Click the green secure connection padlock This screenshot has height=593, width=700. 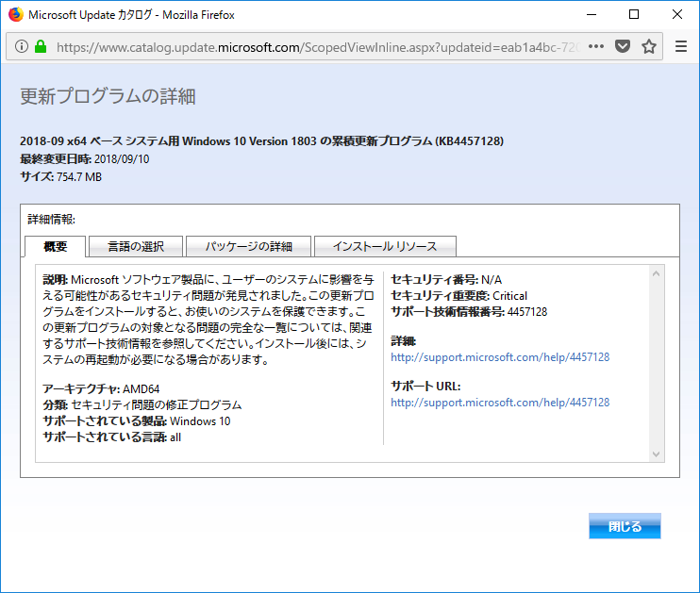41,46
